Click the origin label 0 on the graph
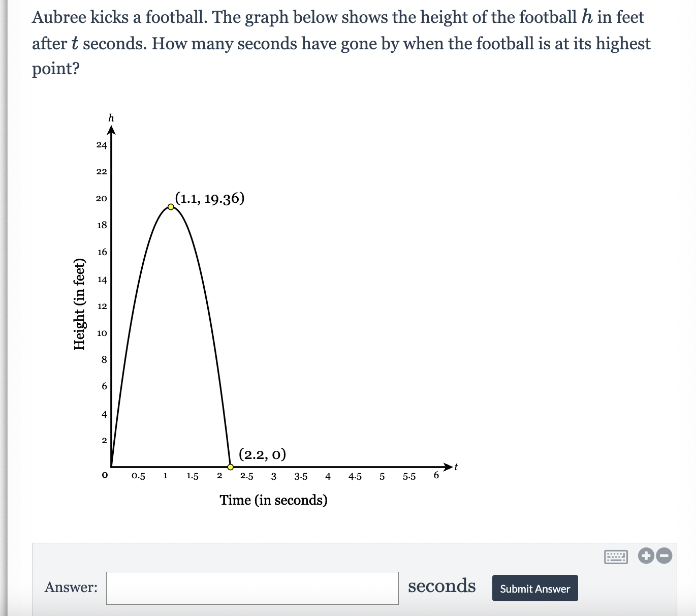696x616 pixels. [x=105, y=475]
